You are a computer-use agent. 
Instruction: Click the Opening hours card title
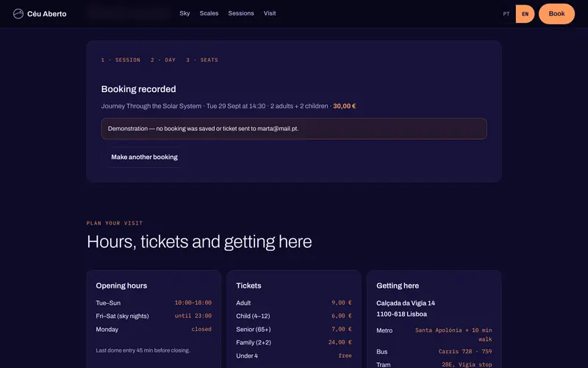(x=121, y=286)
